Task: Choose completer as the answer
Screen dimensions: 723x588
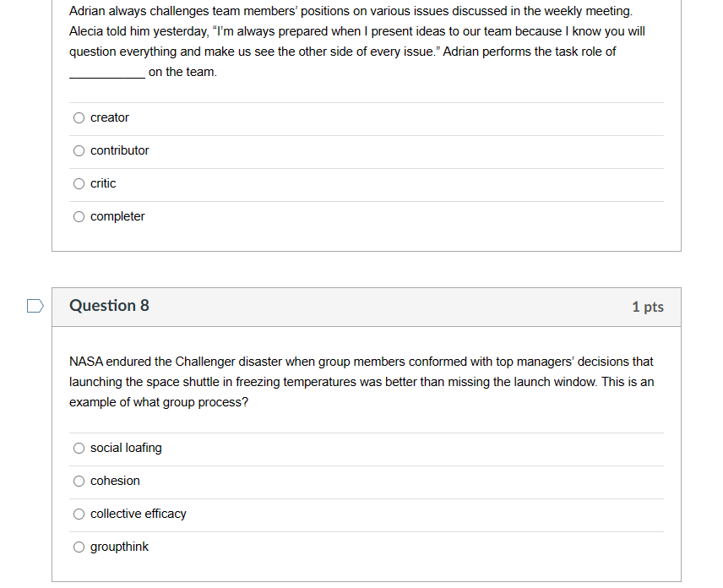Action: tap(79, 216)
